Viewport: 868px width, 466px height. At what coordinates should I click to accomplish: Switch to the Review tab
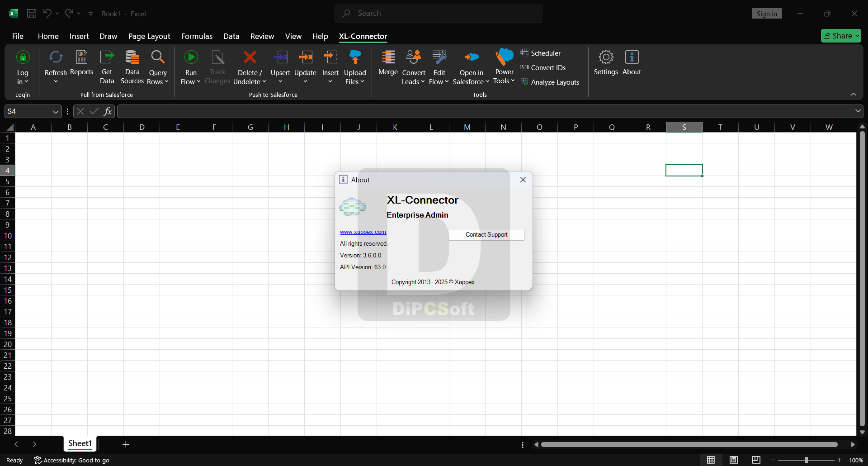pyautogui.click(x=262, y=36)
